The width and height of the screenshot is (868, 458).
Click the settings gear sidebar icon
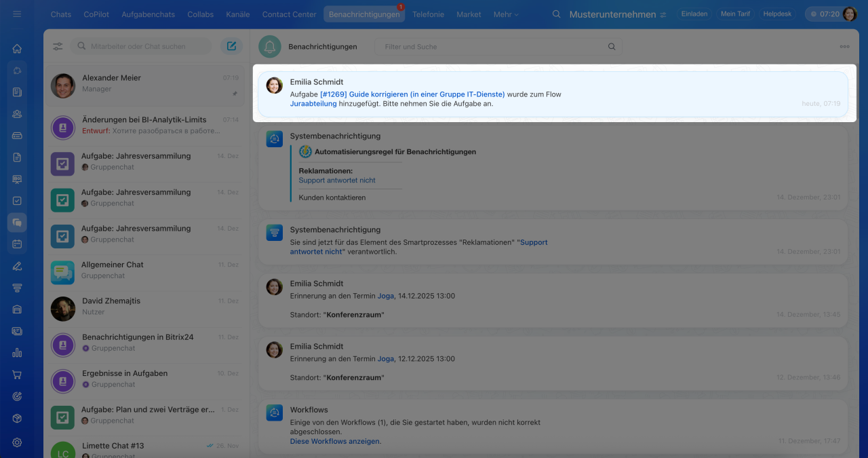click(x=17, y=442)
